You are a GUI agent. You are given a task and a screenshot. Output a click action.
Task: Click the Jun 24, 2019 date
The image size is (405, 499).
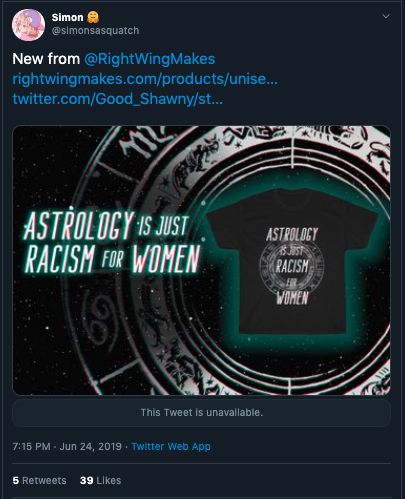[x=91, y=446]
